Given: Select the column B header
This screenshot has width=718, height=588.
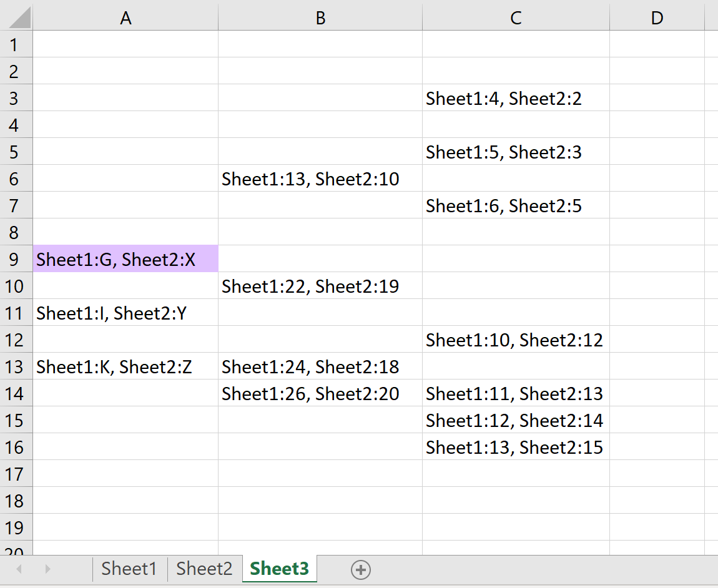Looking at the screenshot, I should pyautogui.click(x=320, y=17).
